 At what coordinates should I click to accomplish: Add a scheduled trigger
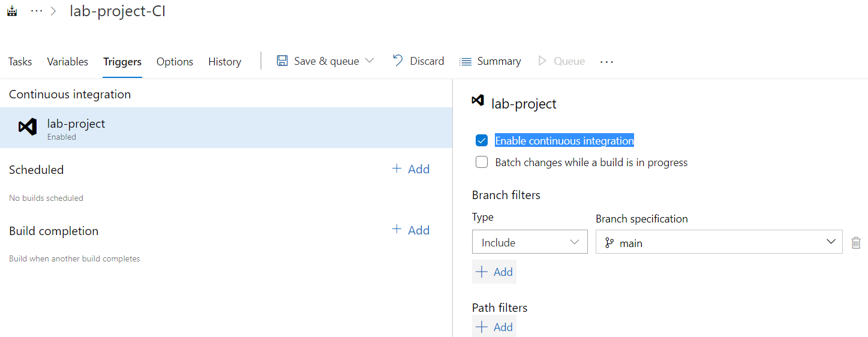click(x=411, y=169)
